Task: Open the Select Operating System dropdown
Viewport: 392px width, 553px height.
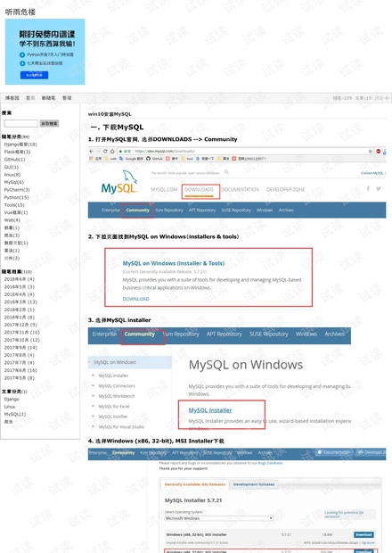Action: pos(219,518)
